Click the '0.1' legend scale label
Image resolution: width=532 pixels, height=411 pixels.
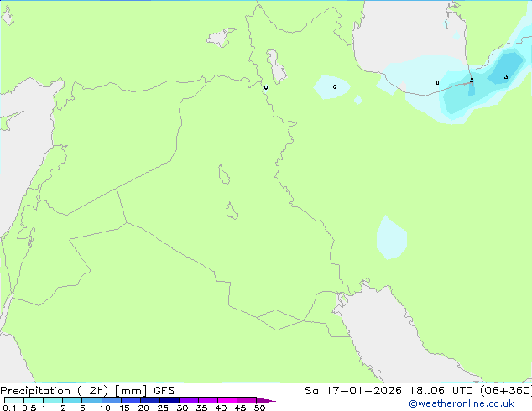(9, 408)
